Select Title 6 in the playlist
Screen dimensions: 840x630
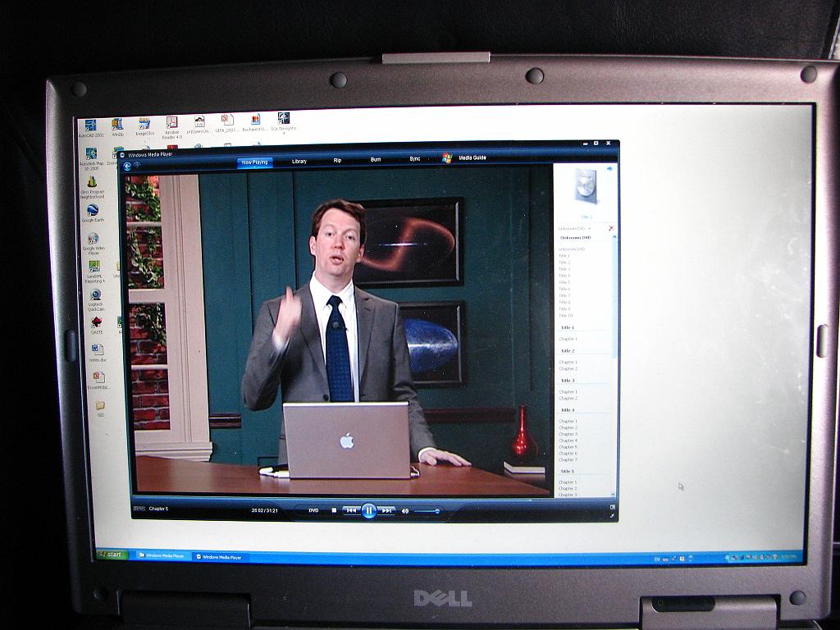[564, 289]
